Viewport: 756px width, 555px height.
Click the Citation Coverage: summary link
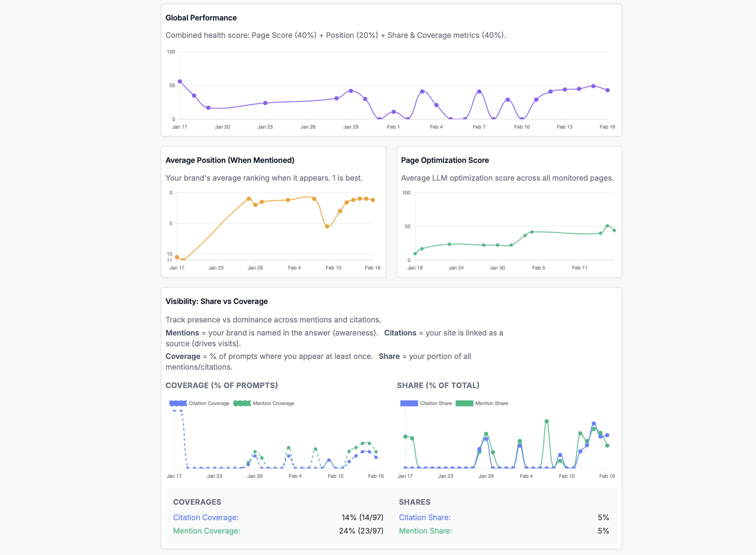pos(206,517)
